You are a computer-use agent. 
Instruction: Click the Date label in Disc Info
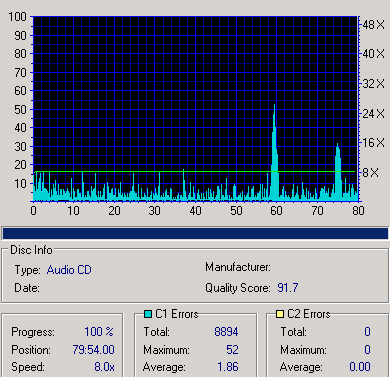27,288
